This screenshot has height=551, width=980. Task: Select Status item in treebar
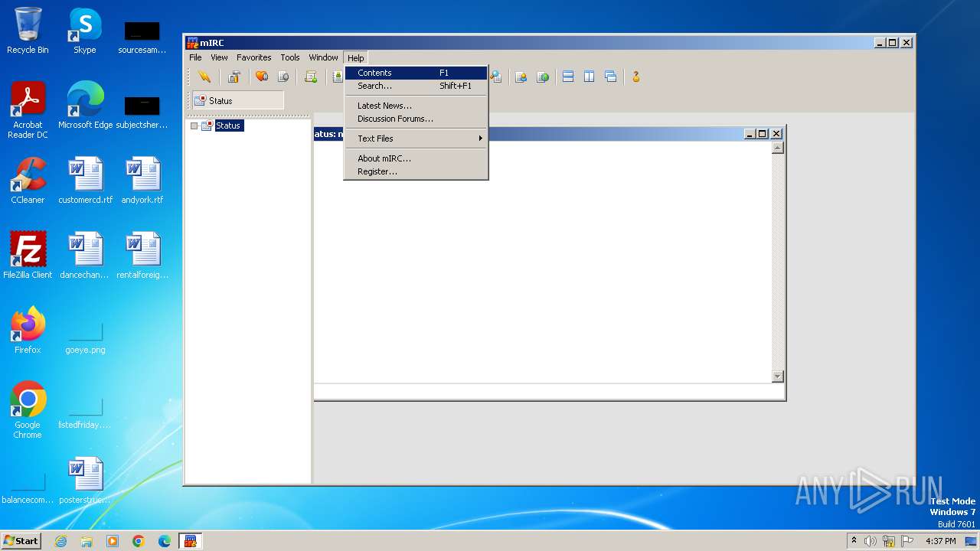click(229, 126)
